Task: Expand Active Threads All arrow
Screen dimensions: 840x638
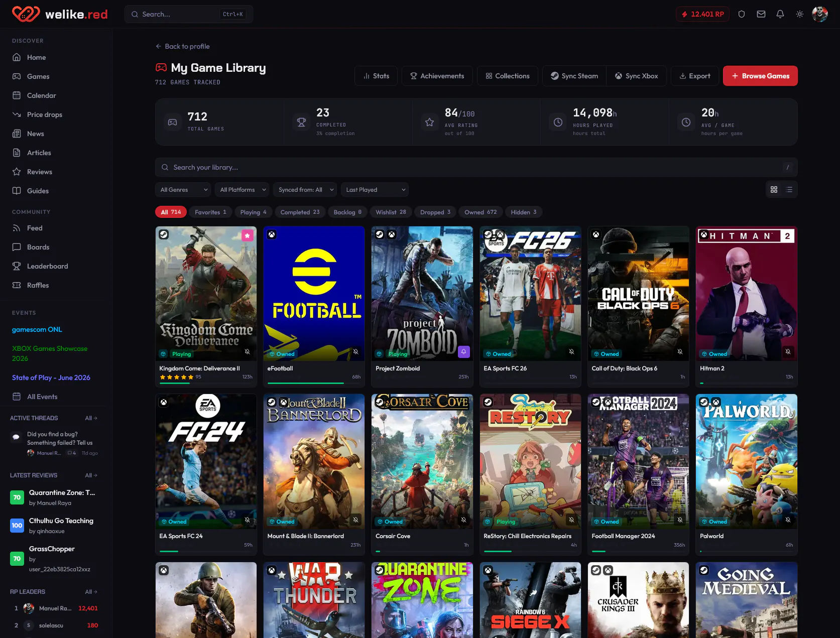Action: point(91,418)
